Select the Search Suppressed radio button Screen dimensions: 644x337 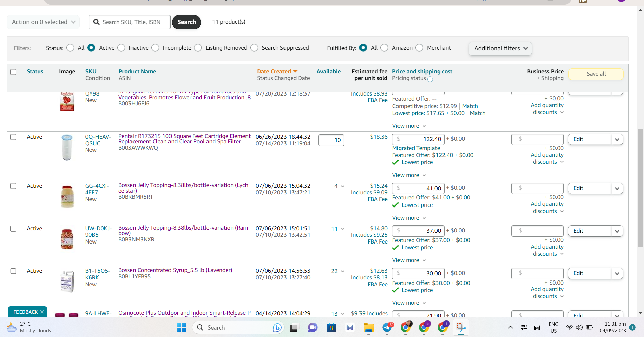tap(254, 48)
